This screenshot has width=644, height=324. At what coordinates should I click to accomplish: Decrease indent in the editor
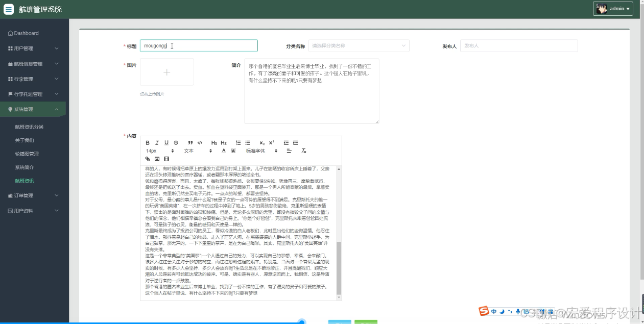coord(286,143)
